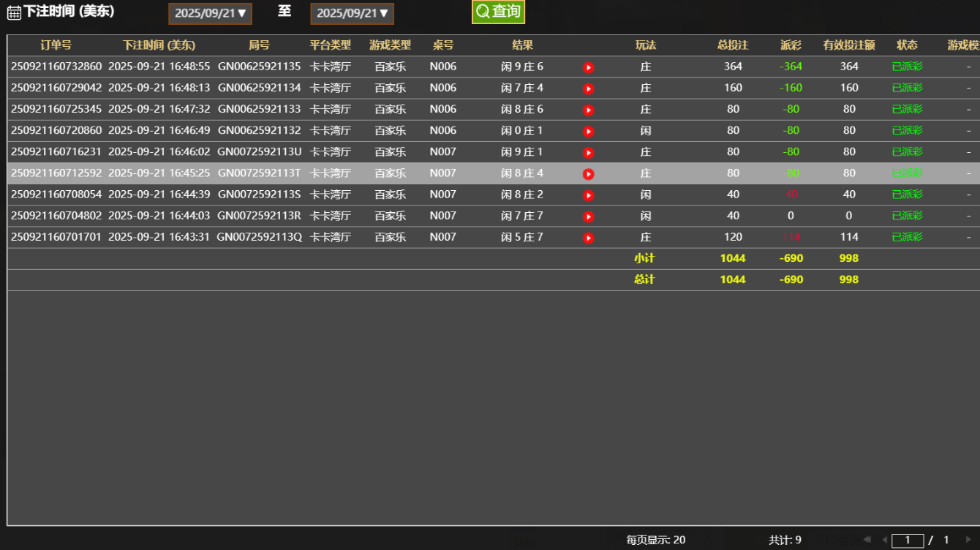Go to next page arrow

tap(969, 540)
